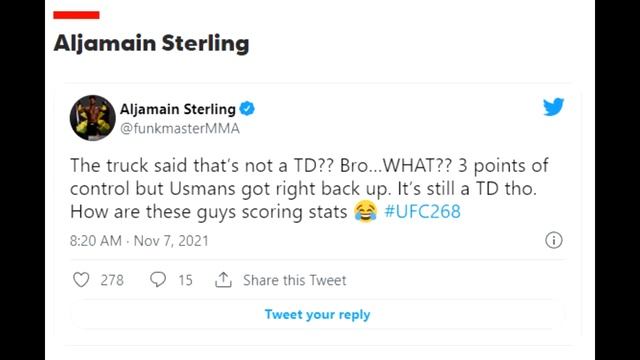Open the 8:20 AM Nov 7, 2021 timestamp
This screenshot has height=360, width=640.
(x=139, y=241)
